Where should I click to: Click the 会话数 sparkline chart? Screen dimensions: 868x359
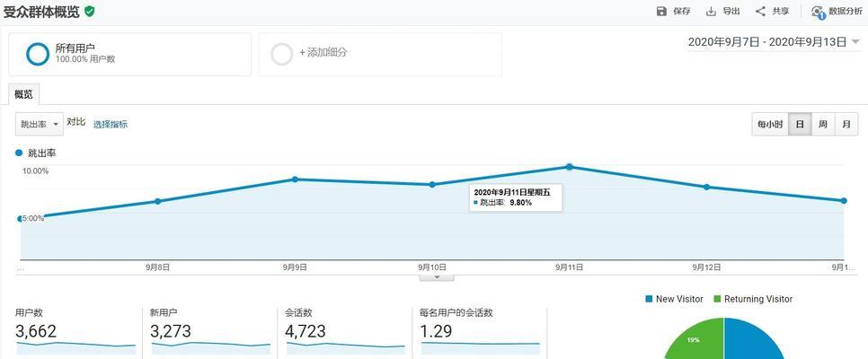tap(346, 348)
